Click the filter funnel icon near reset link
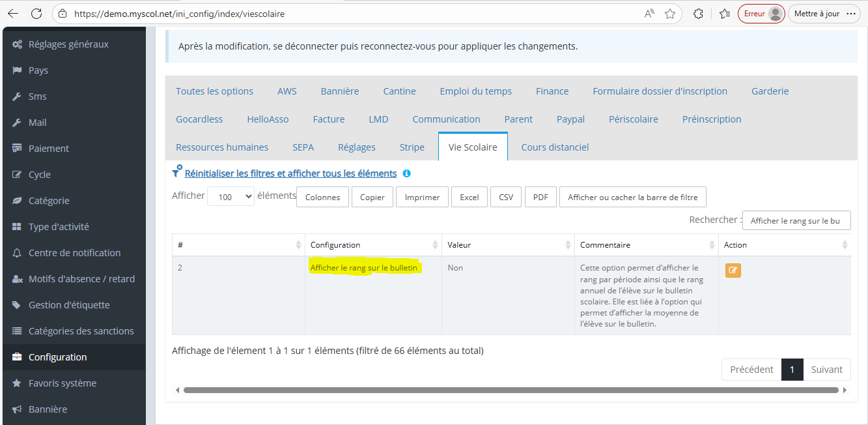Viewport: 868px width, 425px height. pos(176,172)
